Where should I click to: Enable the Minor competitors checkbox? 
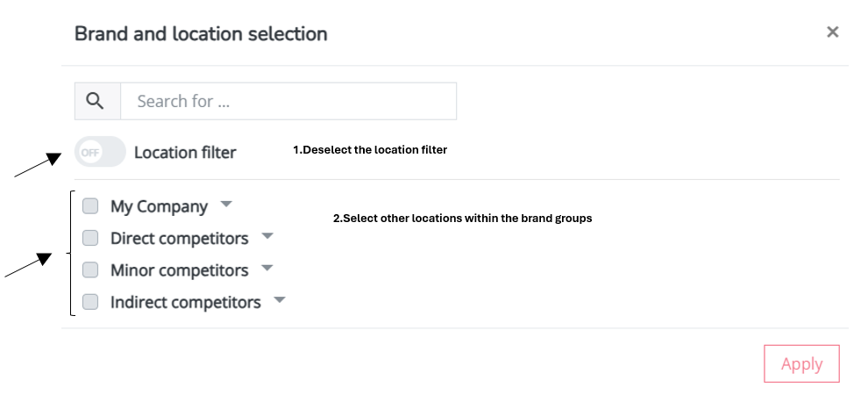point(90,269)
